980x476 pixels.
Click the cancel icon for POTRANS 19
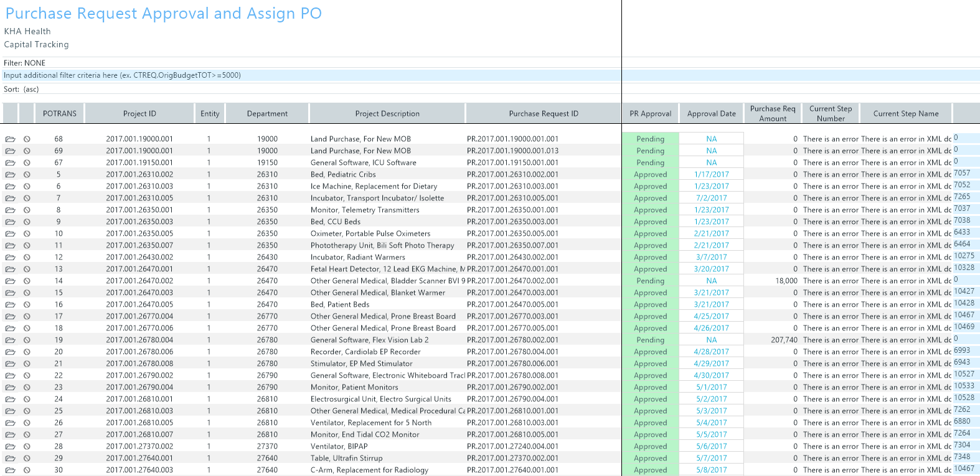27,340
